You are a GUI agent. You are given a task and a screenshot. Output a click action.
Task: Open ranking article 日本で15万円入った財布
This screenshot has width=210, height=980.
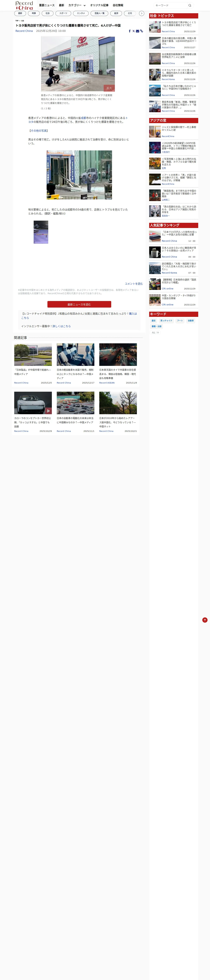(x=173, y=236)
